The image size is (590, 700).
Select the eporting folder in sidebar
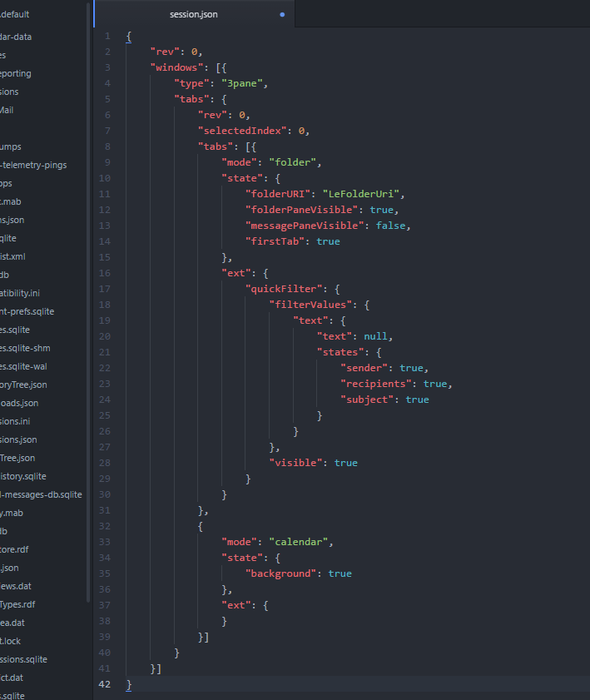16,73
